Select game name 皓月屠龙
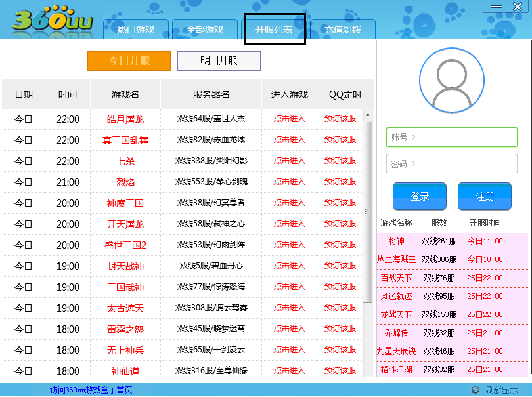The width and height of the screenshot is (532, 397). click(125, 119)
